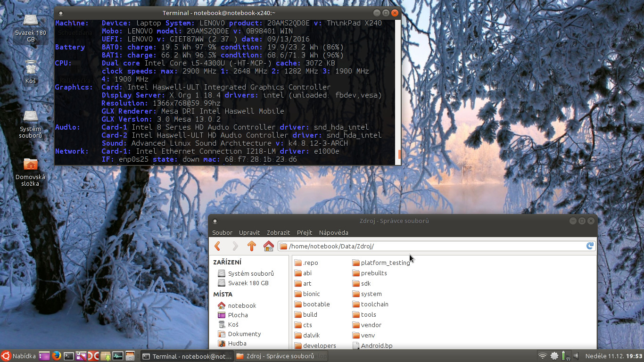644x362 pixels.
Task: Open the Systém souborů desktop icon
Action: pos(31,124)
